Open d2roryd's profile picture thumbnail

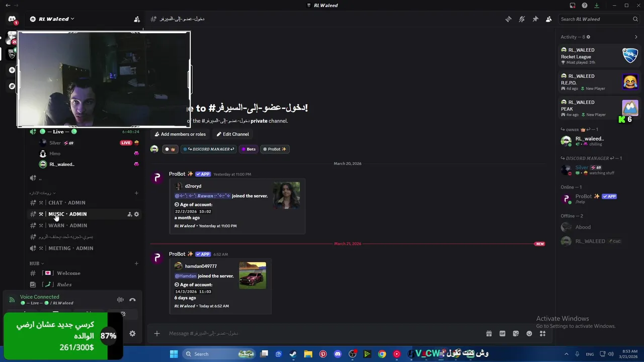tap(286, 195)
